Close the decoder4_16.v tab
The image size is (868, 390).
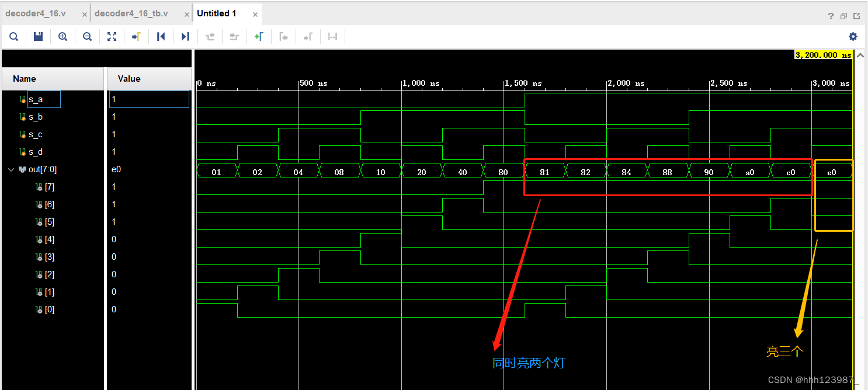point(85,14)
